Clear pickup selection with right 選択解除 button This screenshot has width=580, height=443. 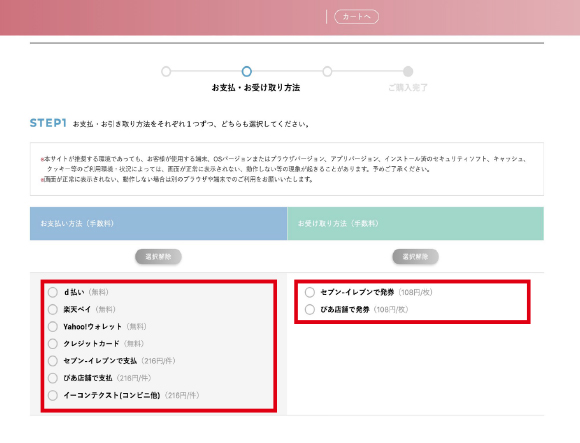415,257
